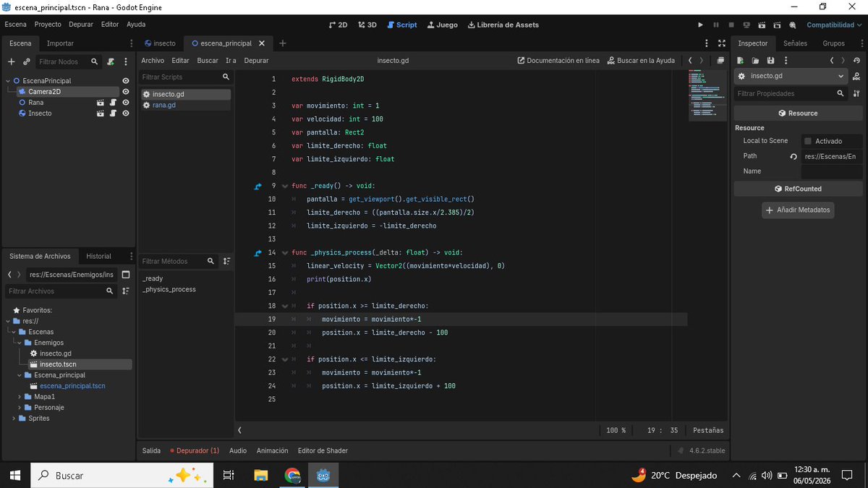This screenshot has width=868, height=488.
Task: Click Añadir Metadatos button
Action: [x=798, y=210]
